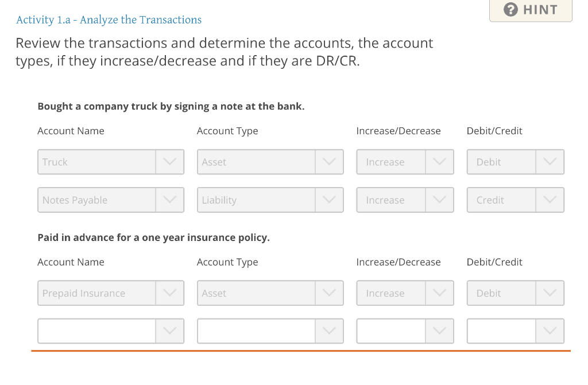
Task: Open the Increase dropdown for Notes Payable
Action: click(x=440, y=200)
